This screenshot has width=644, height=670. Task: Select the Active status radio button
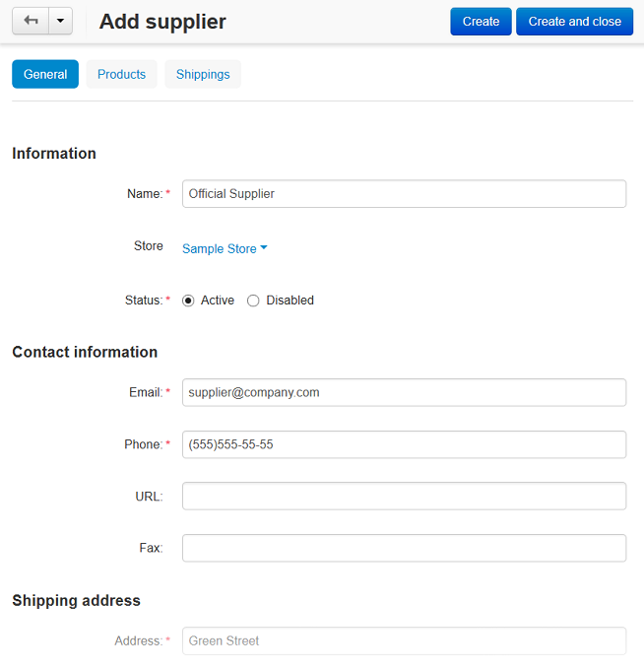188,301
